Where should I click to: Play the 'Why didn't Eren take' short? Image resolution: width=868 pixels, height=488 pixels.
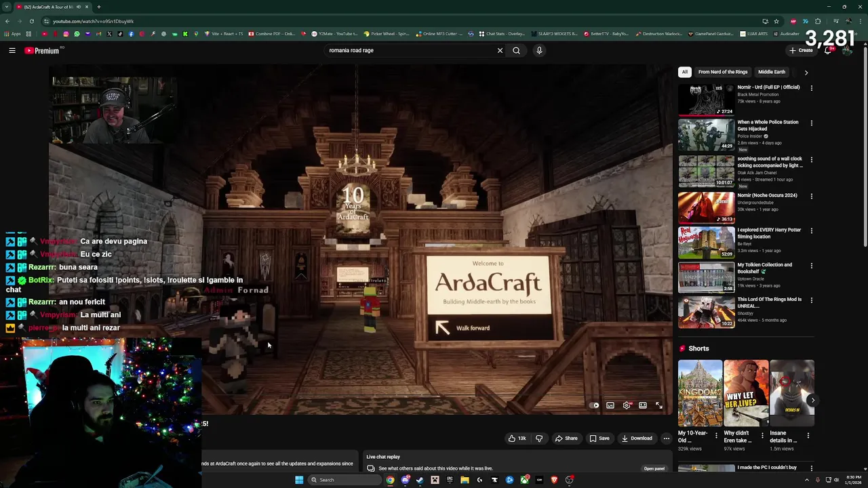coord(746,392)
